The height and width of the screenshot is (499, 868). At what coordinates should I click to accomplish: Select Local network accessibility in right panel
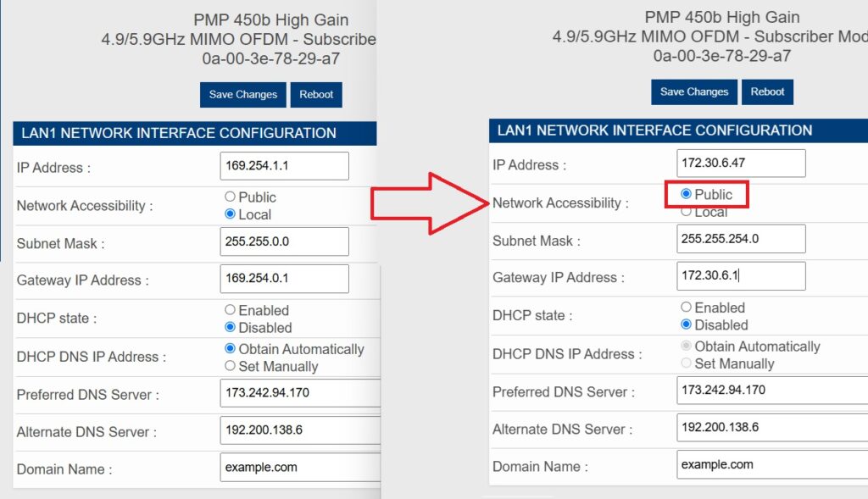pos(687,212)
